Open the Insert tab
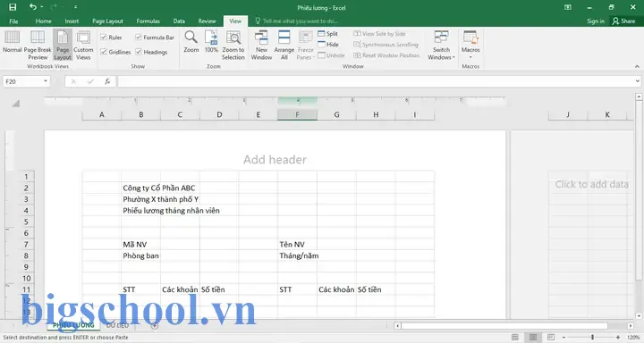The image size is (644, 343). tap(72, 21)
